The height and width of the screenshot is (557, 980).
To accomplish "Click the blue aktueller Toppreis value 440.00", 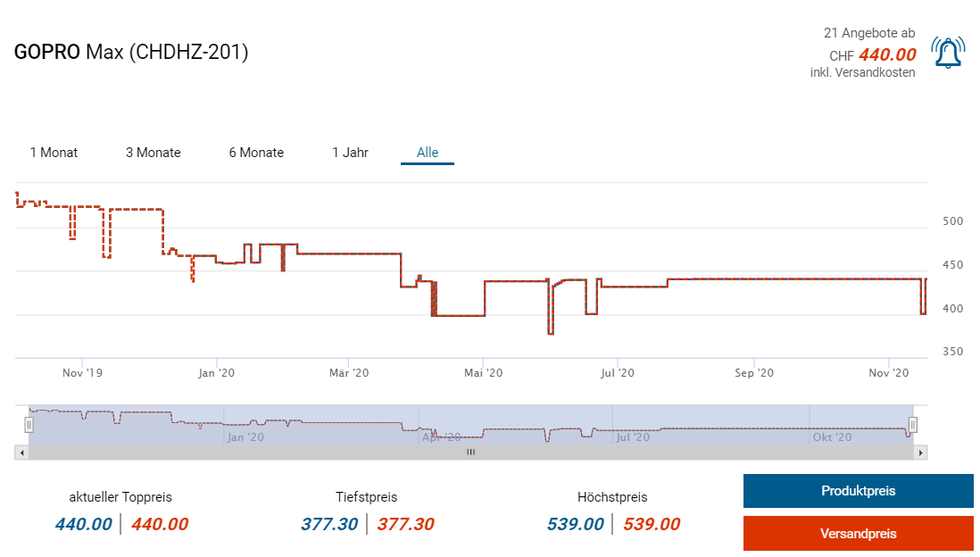I will 83,524.
